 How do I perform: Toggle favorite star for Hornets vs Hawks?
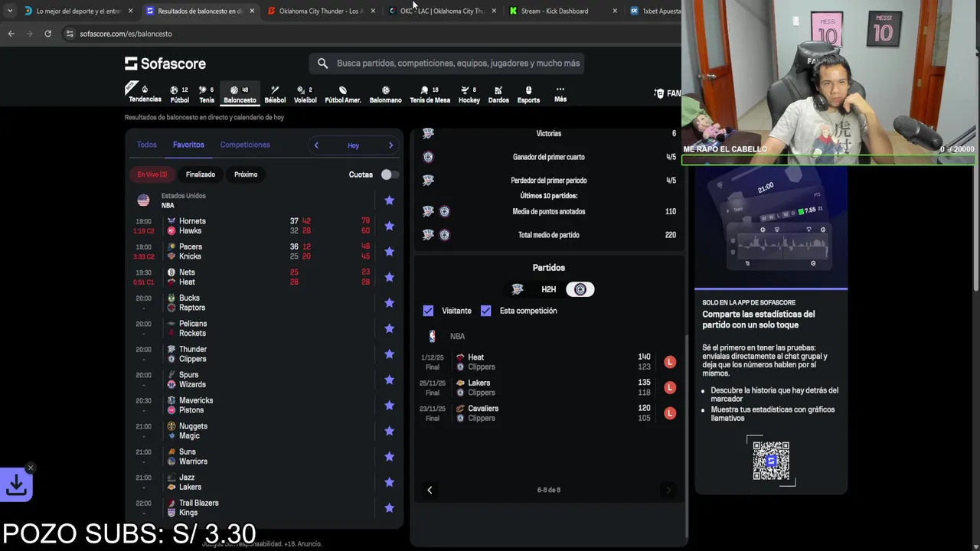point(389,226)
